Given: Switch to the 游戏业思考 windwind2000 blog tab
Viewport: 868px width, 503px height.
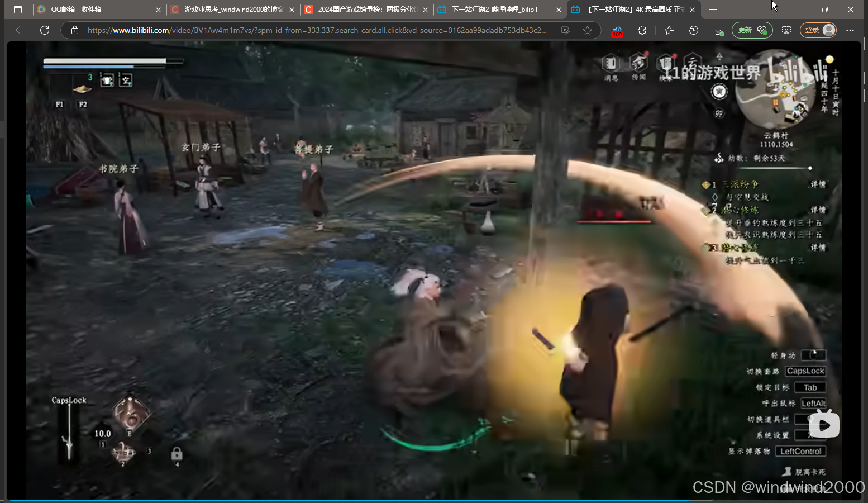Looking at the screenshot, I should (x=233, y=10).
